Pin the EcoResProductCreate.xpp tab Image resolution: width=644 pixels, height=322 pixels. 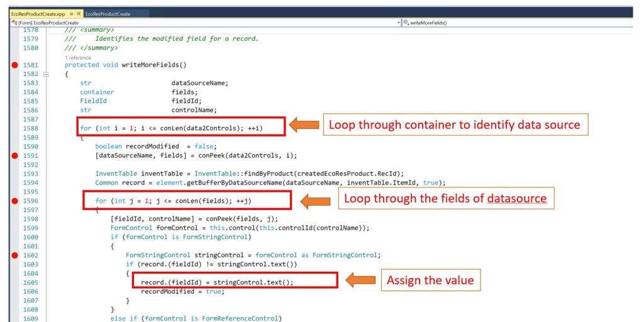click(x=70, y=13)
